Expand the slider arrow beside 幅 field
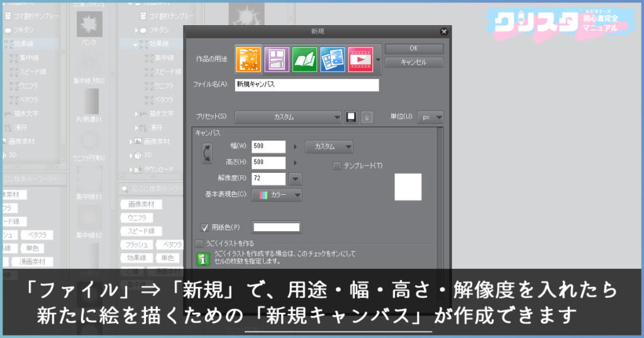Image resolution: width=644 pixels, height=338 pixels. coord(295,146)
